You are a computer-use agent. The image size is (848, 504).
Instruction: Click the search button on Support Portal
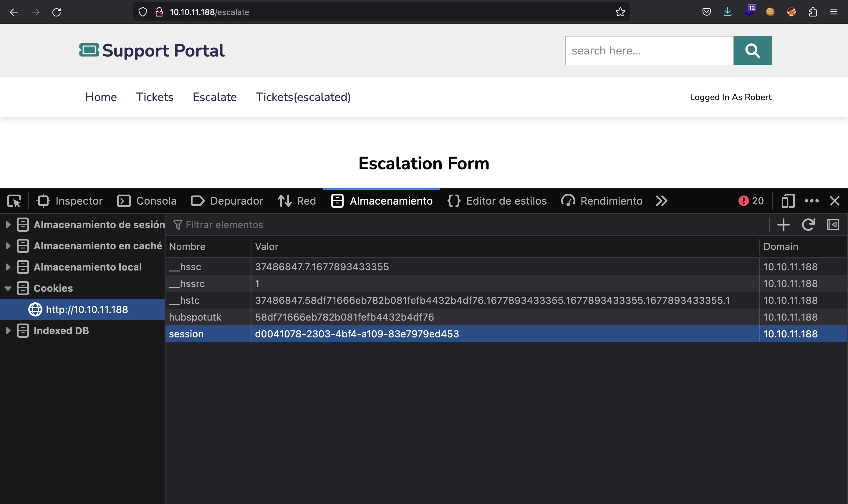753,50
